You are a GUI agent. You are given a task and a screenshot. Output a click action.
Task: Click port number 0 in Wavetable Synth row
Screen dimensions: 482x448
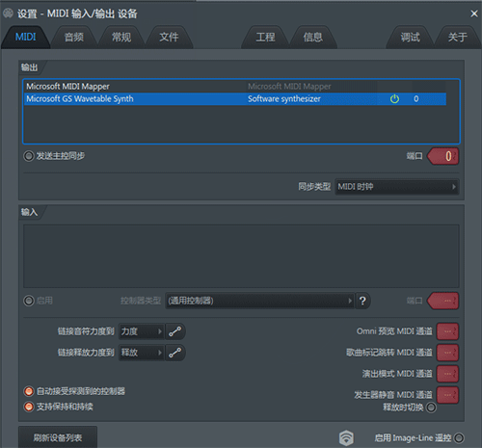coord(416,99)
